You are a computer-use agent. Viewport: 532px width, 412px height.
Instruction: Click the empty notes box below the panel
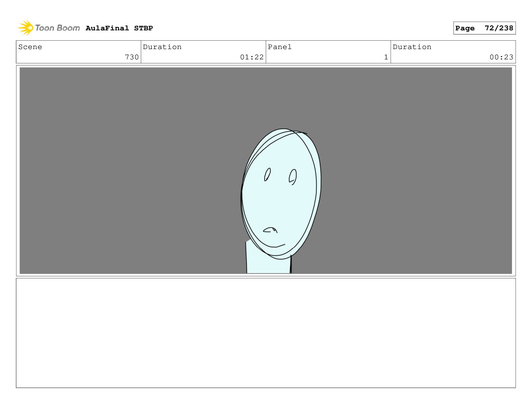[x=266, y=333]
